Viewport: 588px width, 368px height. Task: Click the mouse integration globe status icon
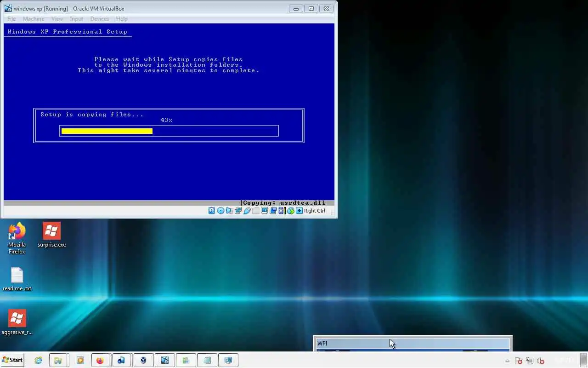click(x=291, y=211)
